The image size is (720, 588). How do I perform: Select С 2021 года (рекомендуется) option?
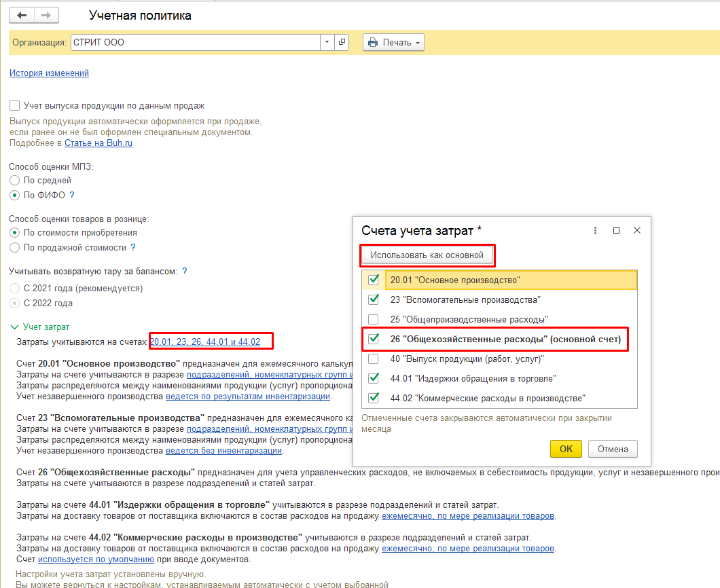coord(15,289)
